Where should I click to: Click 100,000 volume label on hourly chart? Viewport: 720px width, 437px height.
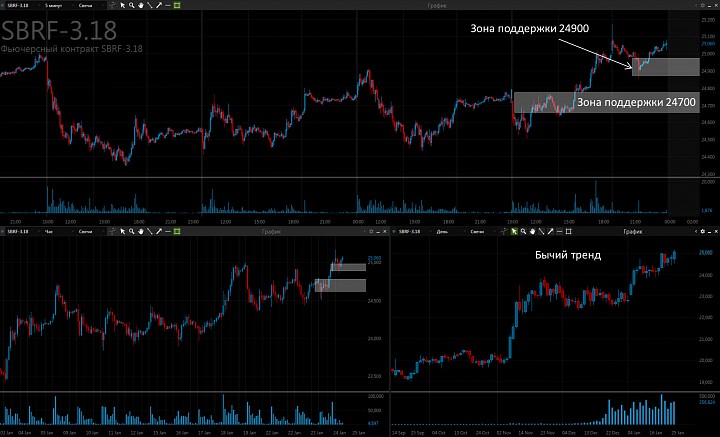click(376, 395)
